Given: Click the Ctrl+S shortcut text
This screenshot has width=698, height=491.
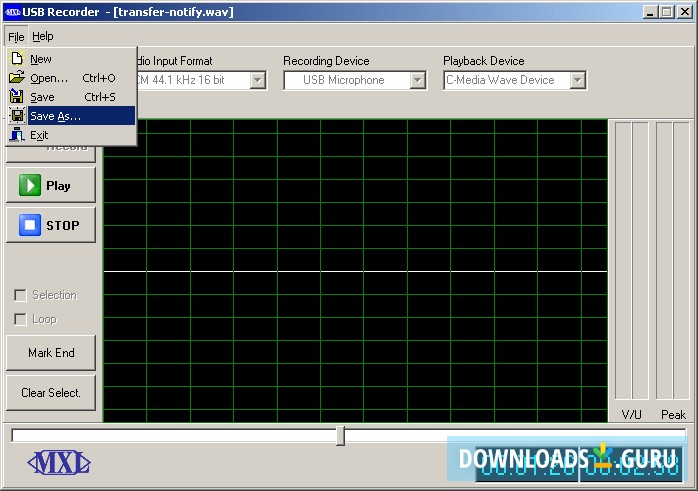Looking at the screenshot, I should pos(100,97).
